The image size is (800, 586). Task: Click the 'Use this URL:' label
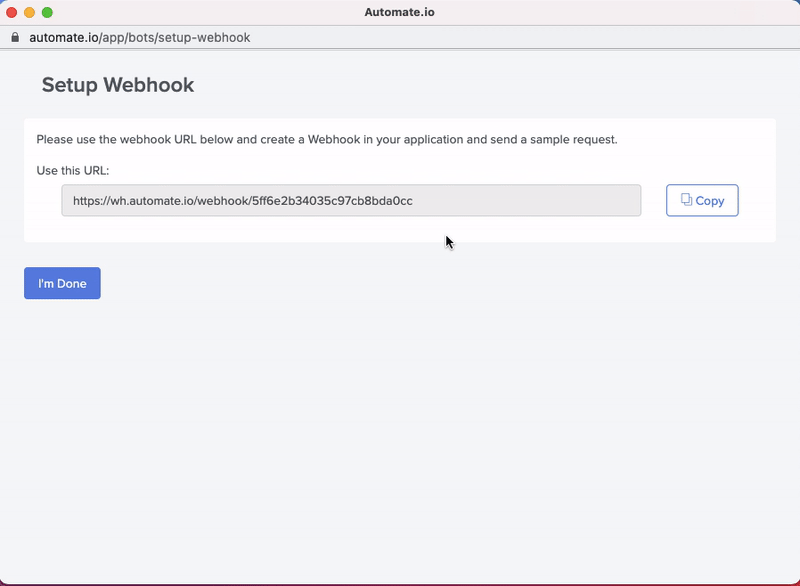[x=72, y=170]
